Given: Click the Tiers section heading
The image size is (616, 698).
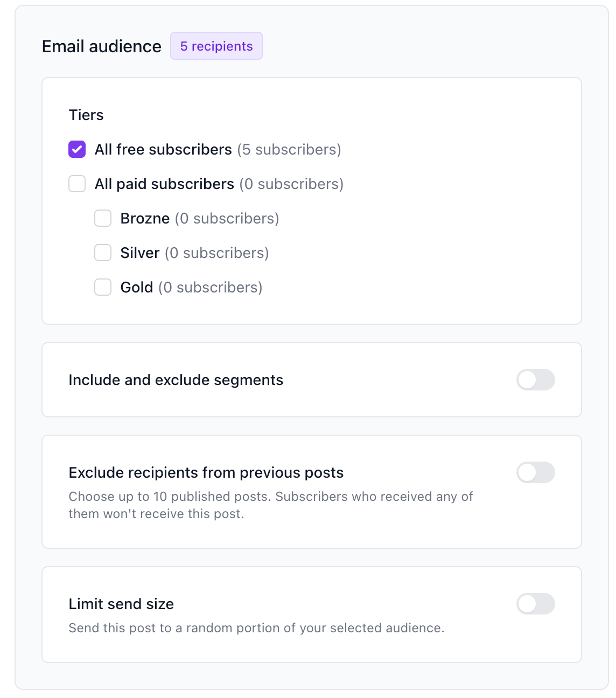Looking at the screenshot, I should 86,115.
